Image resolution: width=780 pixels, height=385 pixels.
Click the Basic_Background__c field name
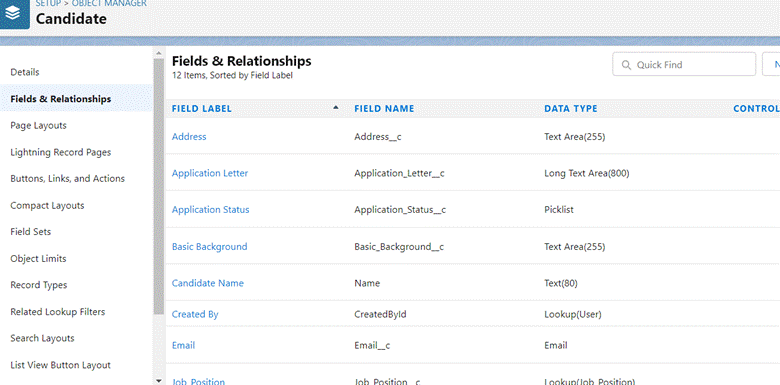click(x=399, y=247)
